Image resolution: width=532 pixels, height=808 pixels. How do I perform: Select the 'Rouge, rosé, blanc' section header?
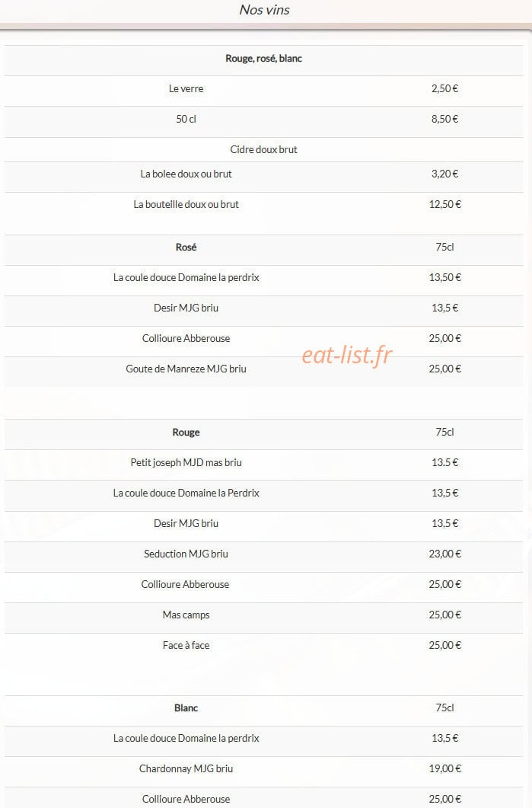pyautogui.click(x=263, y=59)
